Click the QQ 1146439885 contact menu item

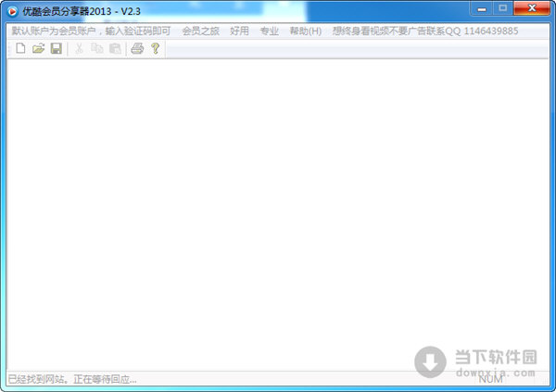point(425,32)
